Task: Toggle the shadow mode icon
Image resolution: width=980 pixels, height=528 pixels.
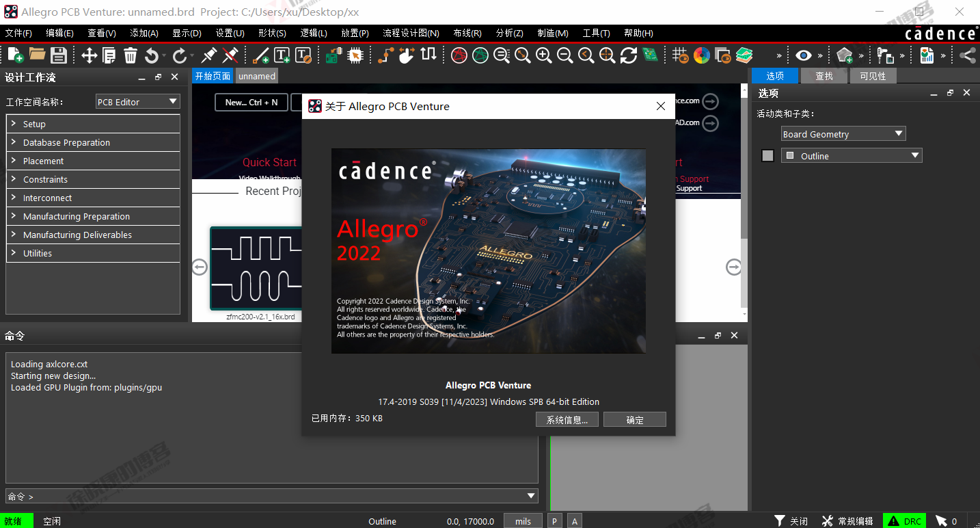Action: [723, 55]
